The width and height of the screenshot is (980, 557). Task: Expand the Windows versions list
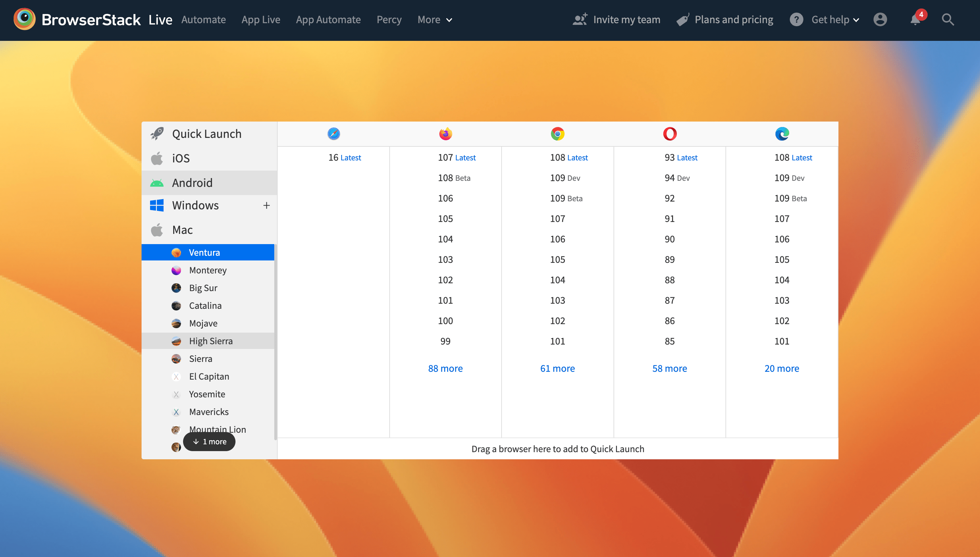click(266, 205)
